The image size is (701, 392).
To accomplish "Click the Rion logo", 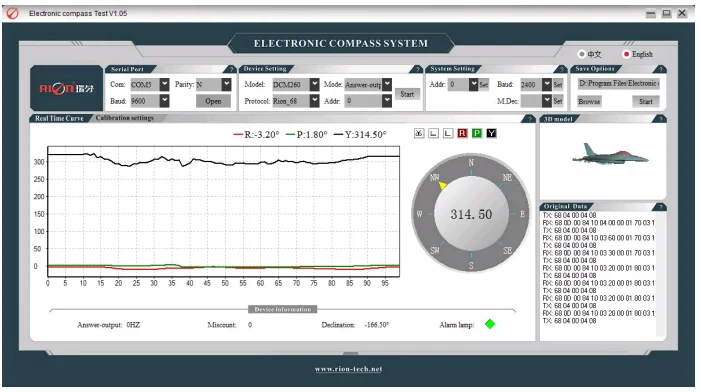I will click(x=67, y=88).
